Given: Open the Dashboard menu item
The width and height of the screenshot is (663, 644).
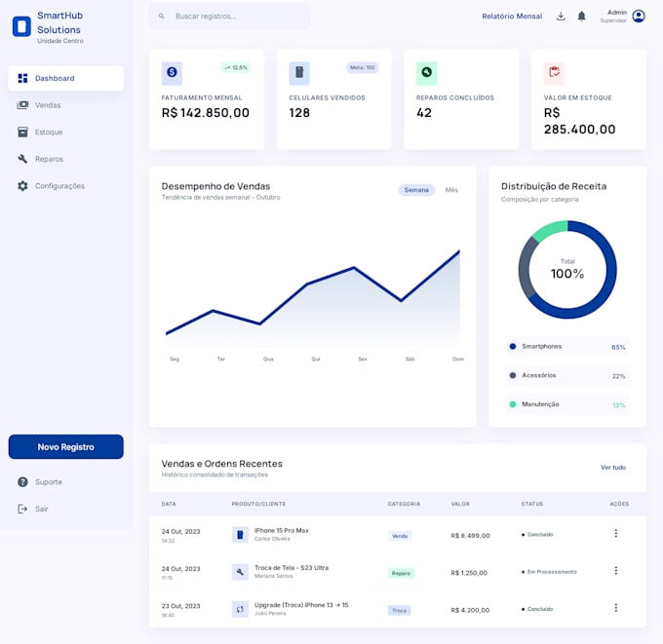Looking at the screenshot, I should pos(66,78).
